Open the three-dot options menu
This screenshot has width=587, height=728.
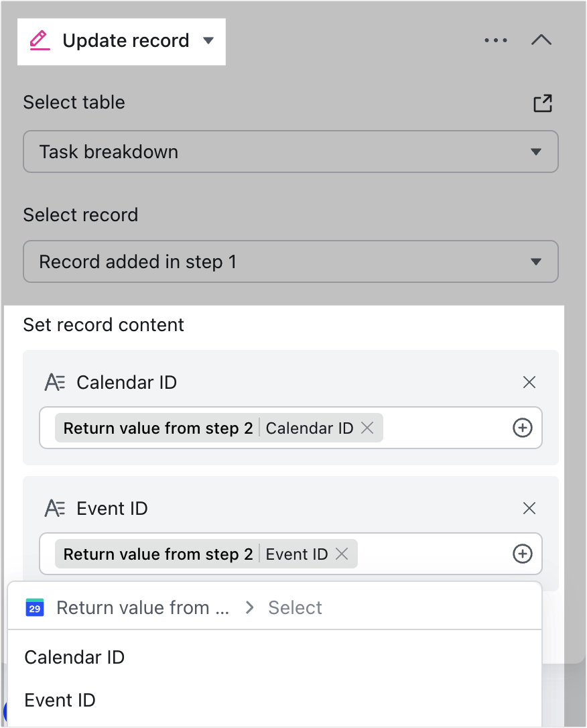pos(496,40)
